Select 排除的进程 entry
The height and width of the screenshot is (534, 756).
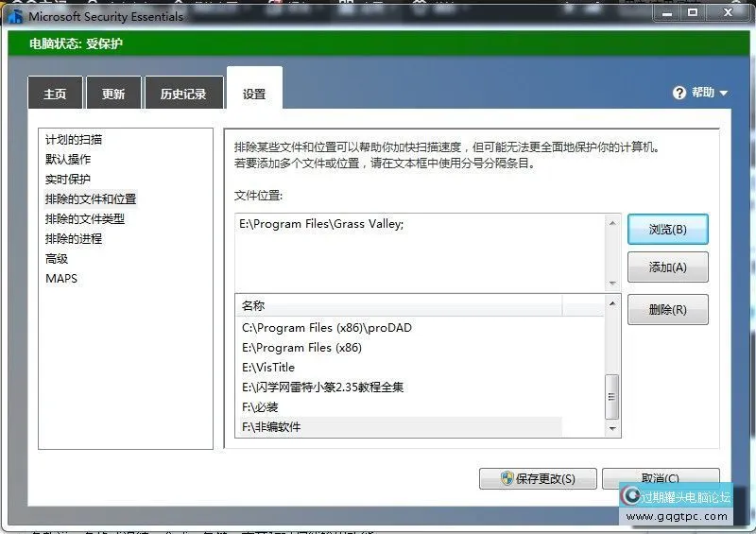point(74,239)
